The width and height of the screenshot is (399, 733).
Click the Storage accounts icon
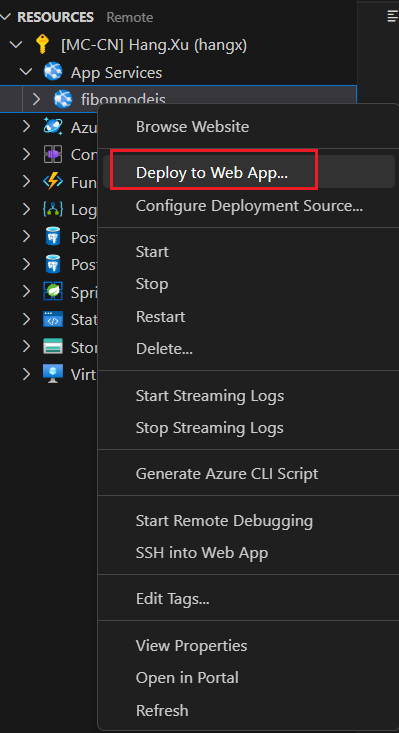(53, 347)
